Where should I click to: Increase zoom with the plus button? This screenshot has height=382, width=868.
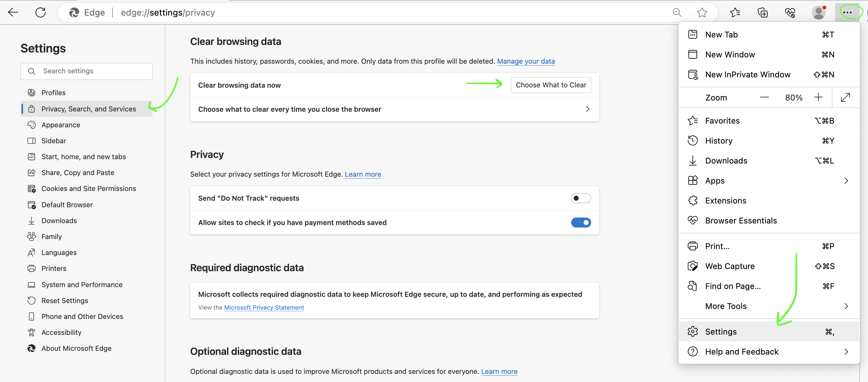click(x=818, y=97)
